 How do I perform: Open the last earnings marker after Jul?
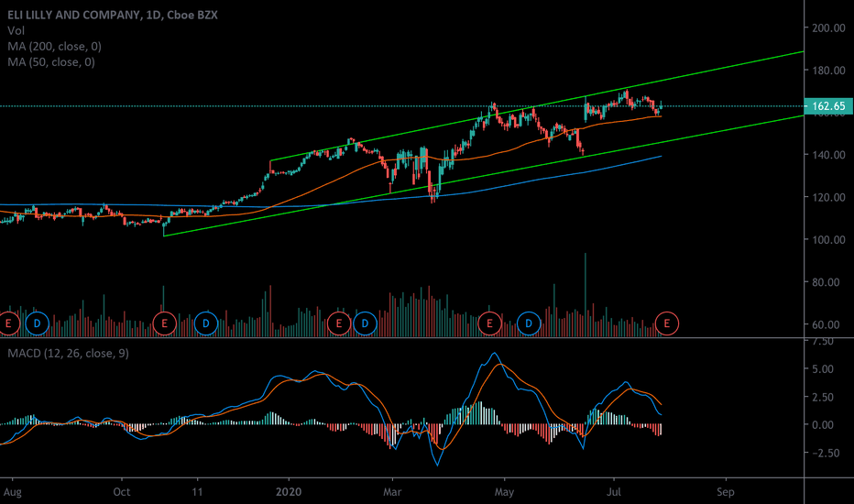pos(667,323)
